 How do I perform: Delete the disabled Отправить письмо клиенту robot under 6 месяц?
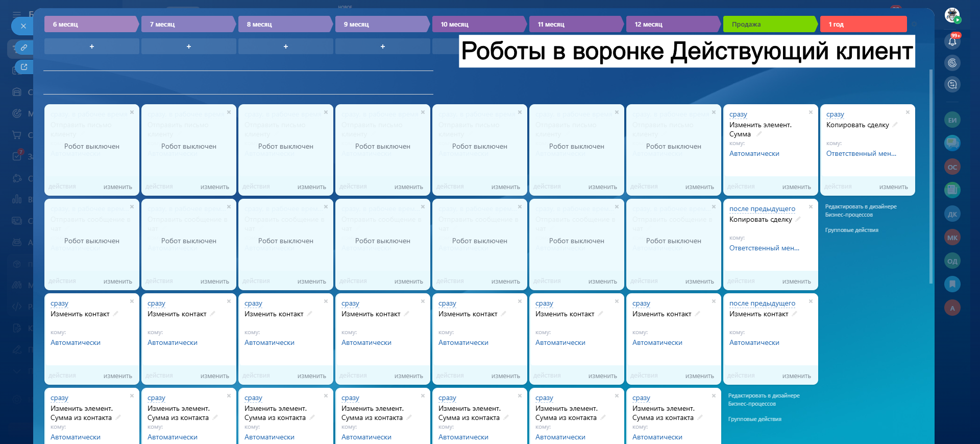coord(132,112)
